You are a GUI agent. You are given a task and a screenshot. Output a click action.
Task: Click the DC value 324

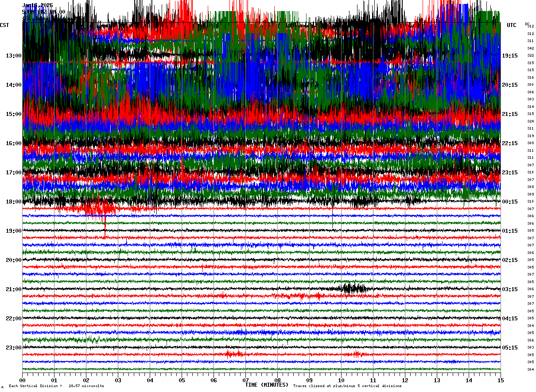(x=530, y=121)
